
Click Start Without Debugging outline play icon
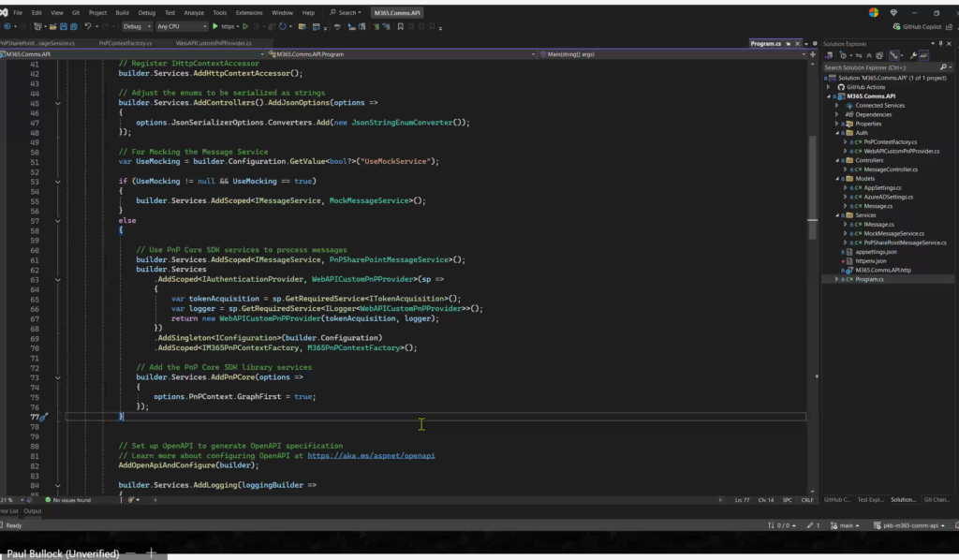point(245,26)
